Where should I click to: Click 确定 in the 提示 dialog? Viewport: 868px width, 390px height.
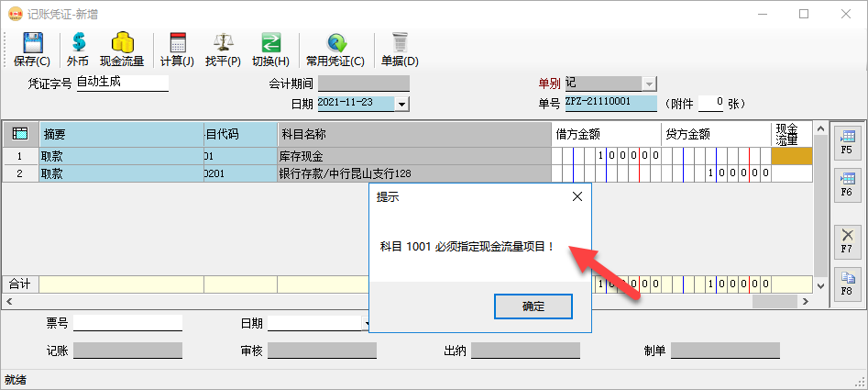click(x=533, y=306)
